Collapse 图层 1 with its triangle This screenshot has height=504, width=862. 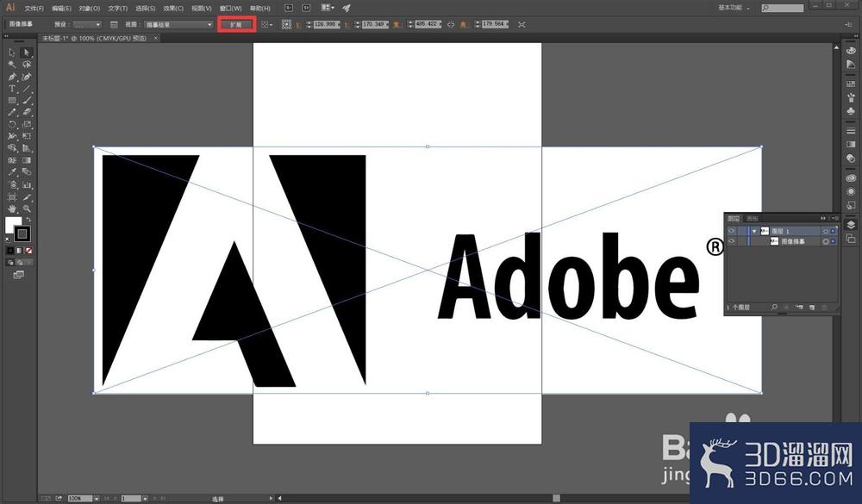tap(754, 231)
